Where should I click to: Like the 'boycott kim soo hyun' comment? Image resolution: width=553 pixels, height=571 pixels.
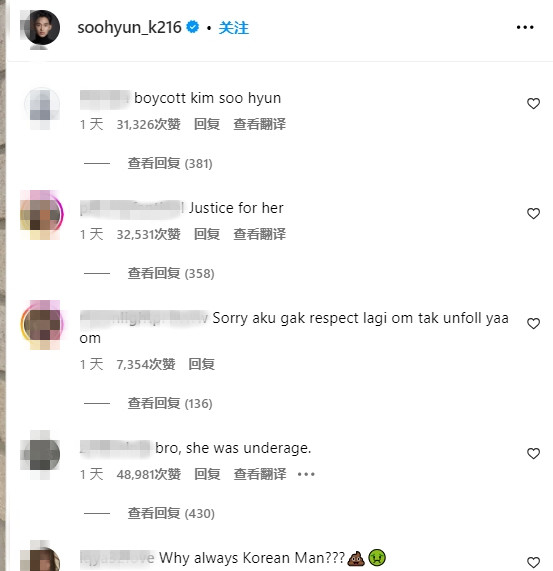point(533,103)
